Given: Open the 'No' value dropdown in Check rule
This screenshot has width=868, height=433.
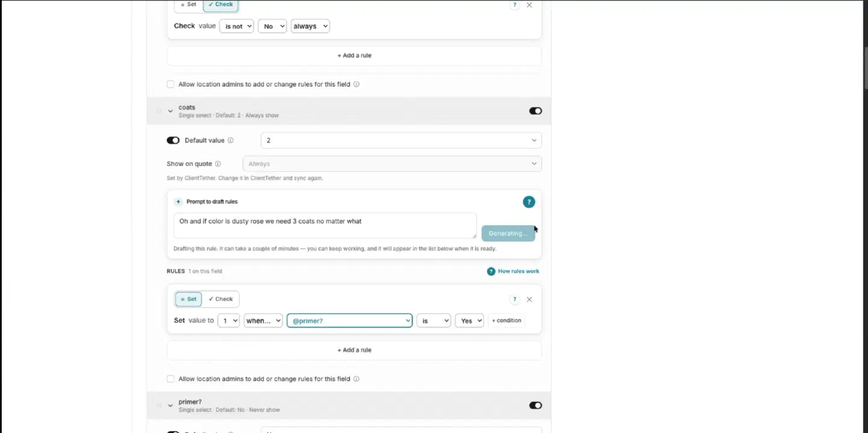Looking at the screenshot, I should 272,26.
